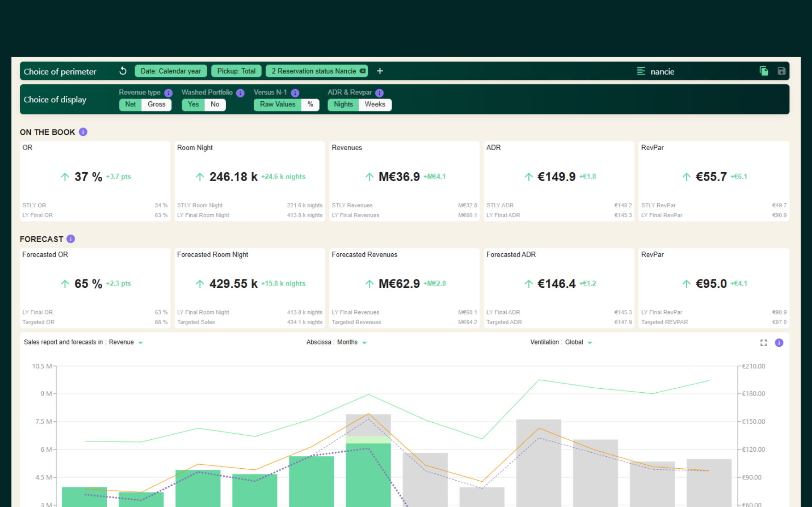The height and width of the screenshot is (507, 812).
Task: Open the info icon beside Revenue type
Action: [x=169, y=93]
